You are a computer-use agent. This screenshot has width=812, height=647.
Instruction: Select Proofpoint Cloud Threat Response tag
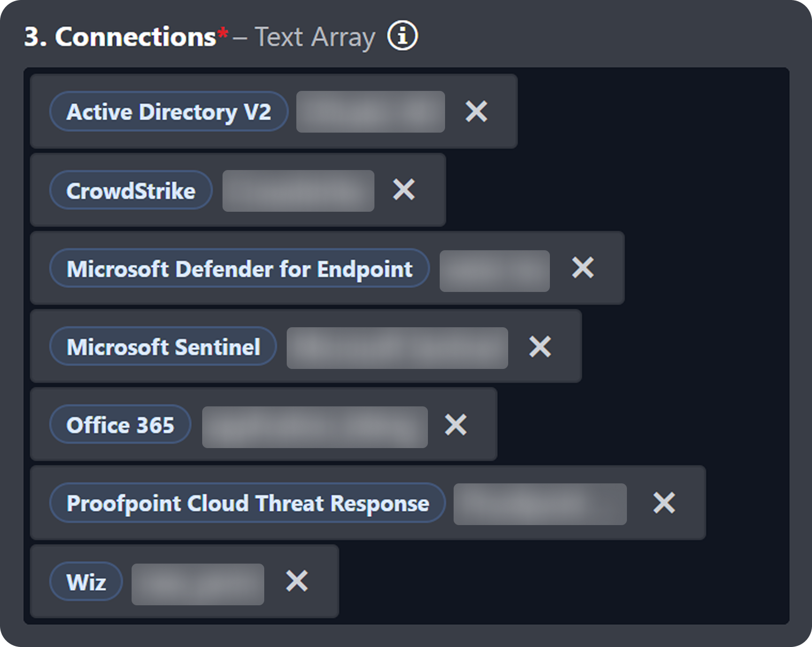point(247,503)
